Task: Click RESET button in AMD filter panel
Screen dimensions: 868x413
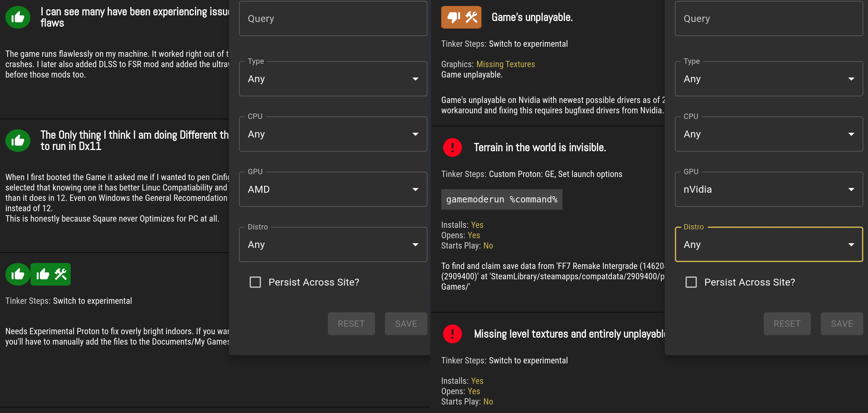Action: 351,324
